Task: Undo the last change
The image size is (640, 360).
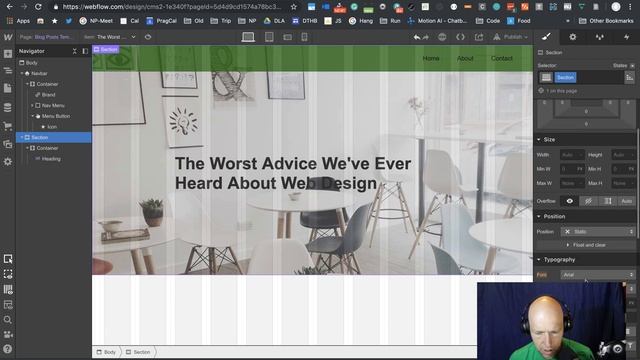Action: pyautogui.click(x=416, y=37)
